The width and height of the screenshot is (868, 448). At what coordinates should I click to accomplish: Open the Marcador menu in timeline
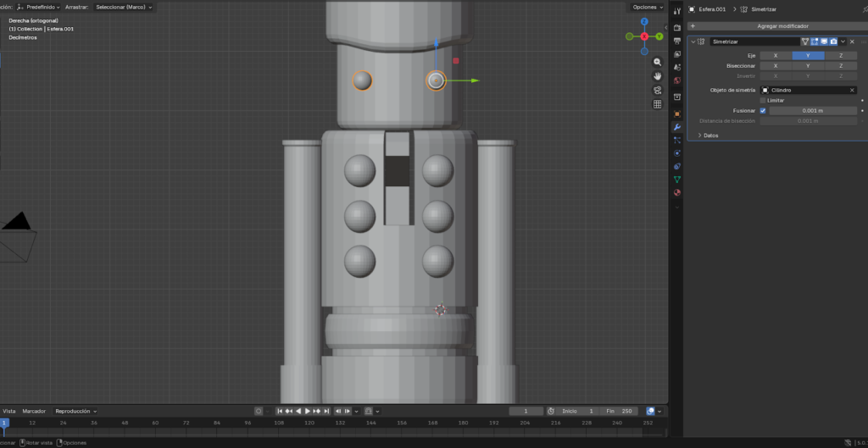pos(34,411)
